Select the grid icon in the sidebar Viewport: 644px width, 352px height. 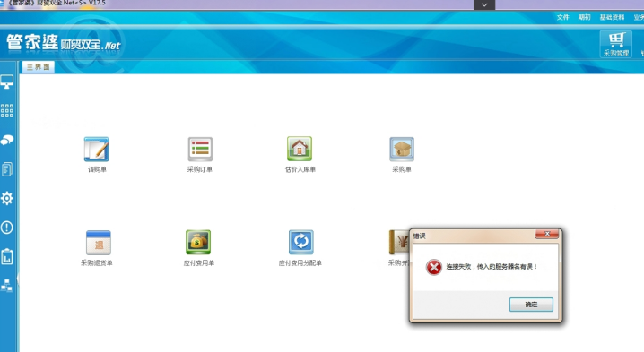[7, 111]
